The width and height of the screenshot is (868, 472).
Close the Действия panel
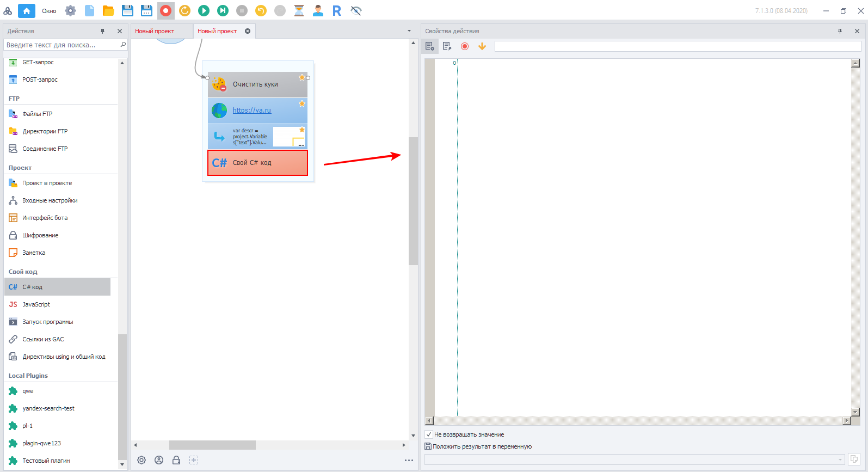pos(120,31)
